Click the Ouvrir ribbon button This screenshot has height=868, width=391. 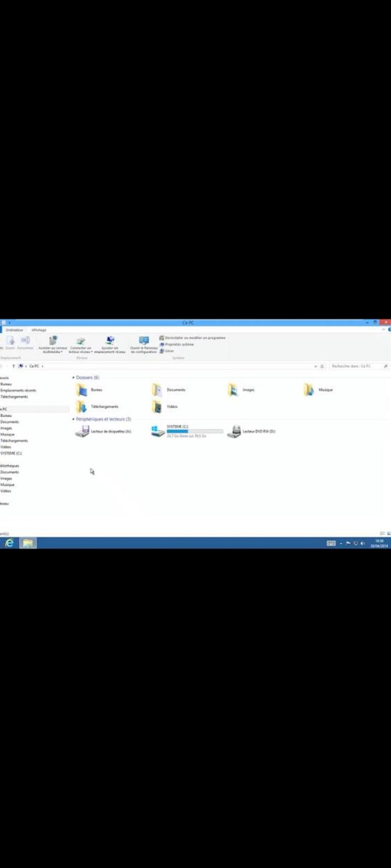coord(10,342)
